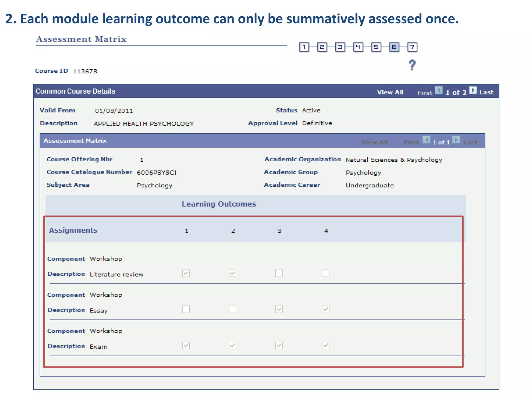The width and height of the screenshot is (532, 399).
Task: Check Essay outcome 1 checkbox
Action: [x=186, y=309]
